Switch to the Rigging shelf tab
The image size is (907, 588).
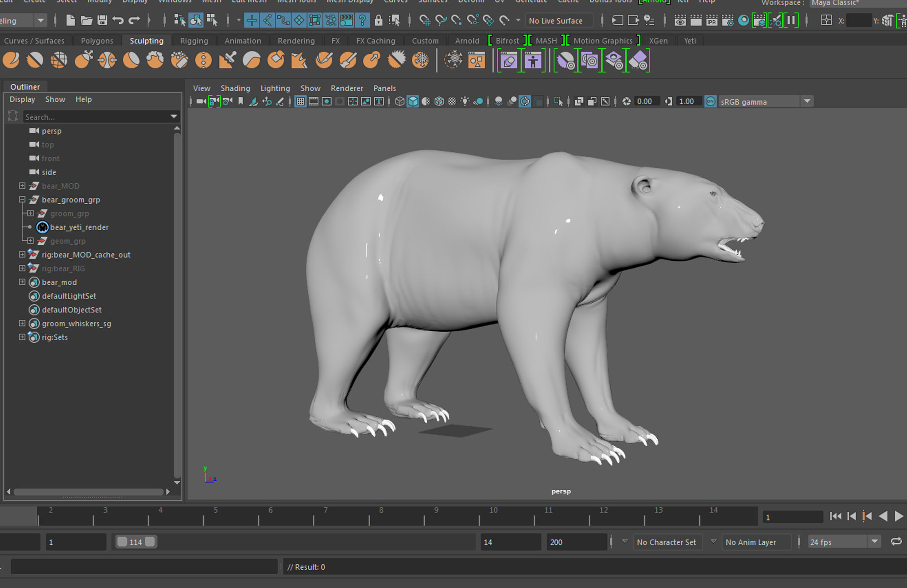(x=194, y=41)
